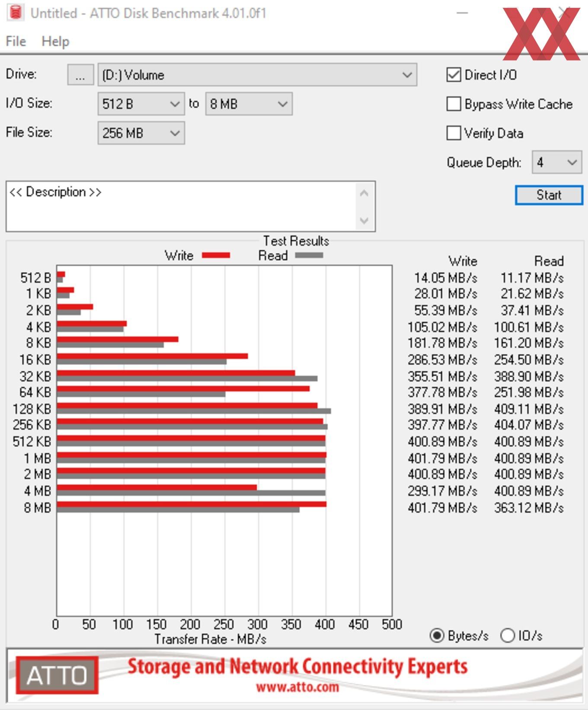Open the I/O Size maximum 8 MB dropdown

pos(249,104)
